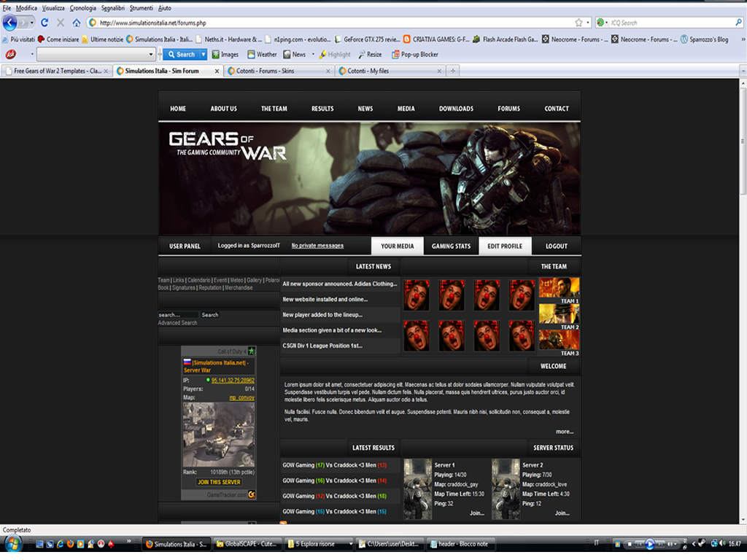Click the GameTracker.com logo icon
747x560 pixels.
point(252,494)
